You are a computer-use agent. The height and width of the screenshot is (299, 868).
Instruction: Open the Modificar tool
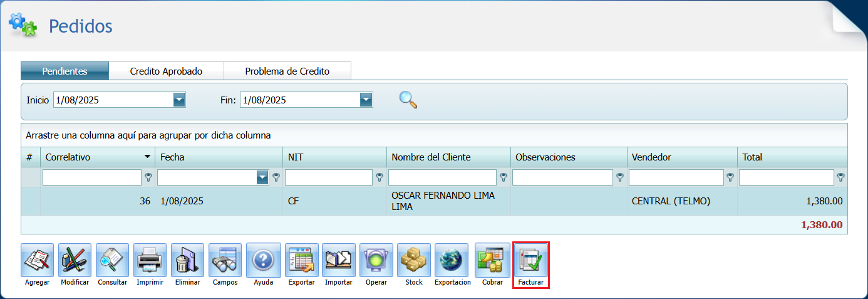pyautogui.click(x=75, y=260)
